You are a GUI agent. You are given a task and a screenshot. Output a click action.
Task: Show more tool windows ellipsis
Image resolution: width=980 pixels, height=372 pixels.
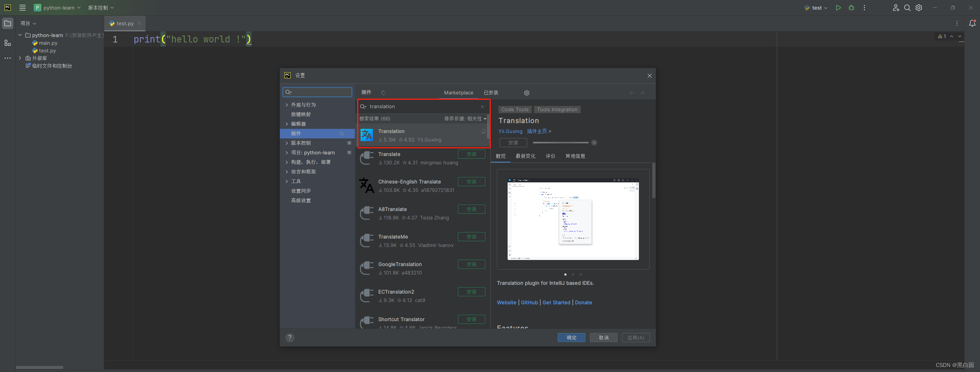8,58
